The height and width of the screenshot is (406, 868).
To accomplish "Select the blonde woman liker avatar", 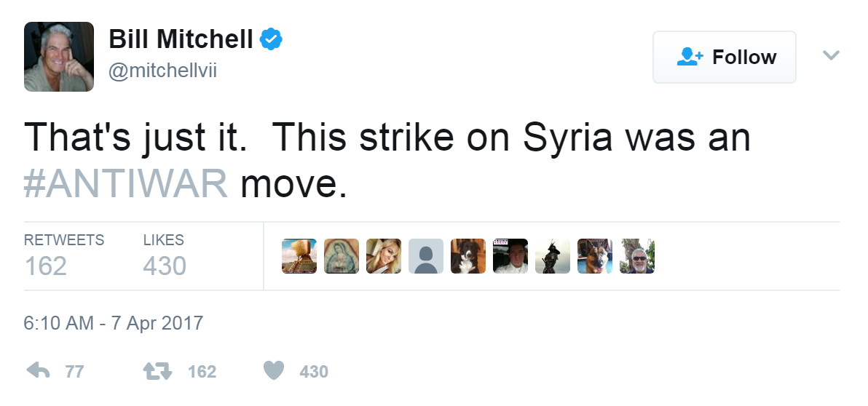I will point(384,256).
